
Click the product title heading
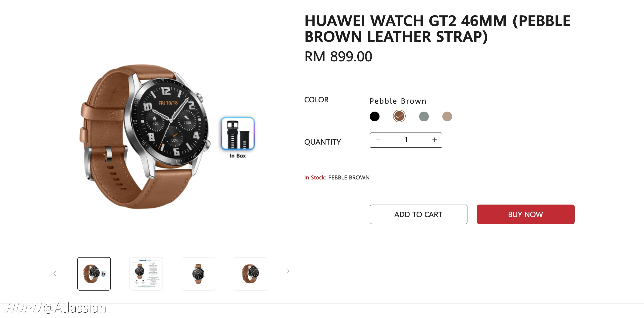pyautogui.click(x=437, y=28)
